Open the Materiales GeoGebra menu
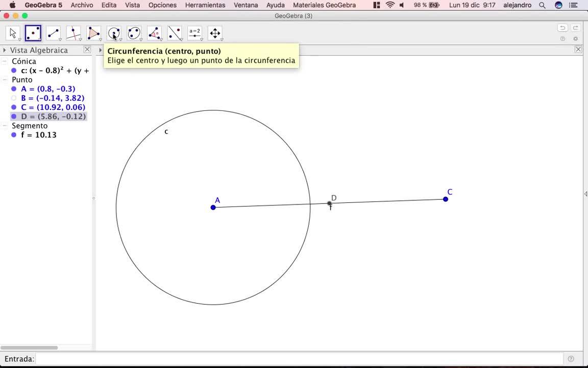This screenshot has width=588, height=368. click(325, 5)
